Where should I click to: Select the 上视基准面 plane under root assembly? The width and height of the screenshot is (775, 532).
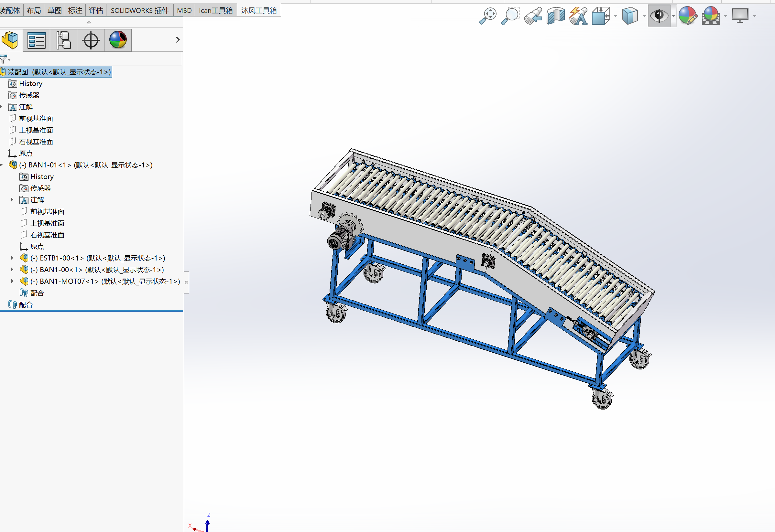(36, 130)
